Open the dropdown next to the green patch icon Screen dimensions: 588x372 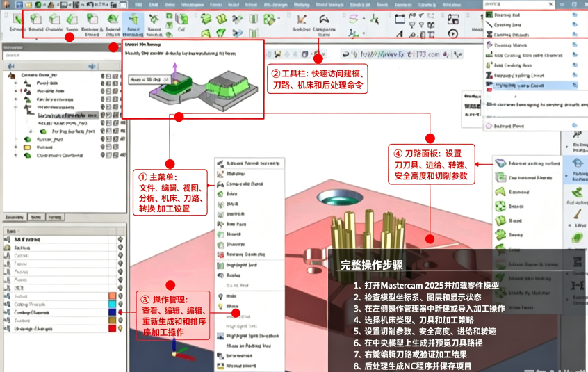[279, 18]
